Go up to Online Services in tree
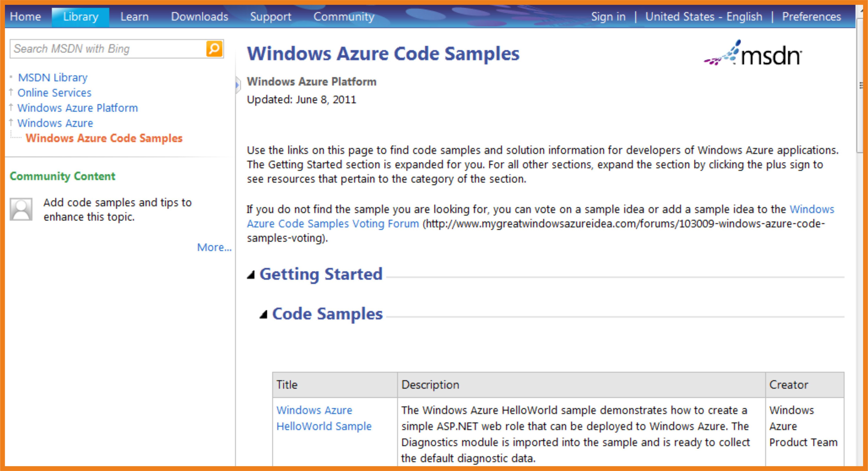This screenshot has width=868, height=471. click(54, 93)
